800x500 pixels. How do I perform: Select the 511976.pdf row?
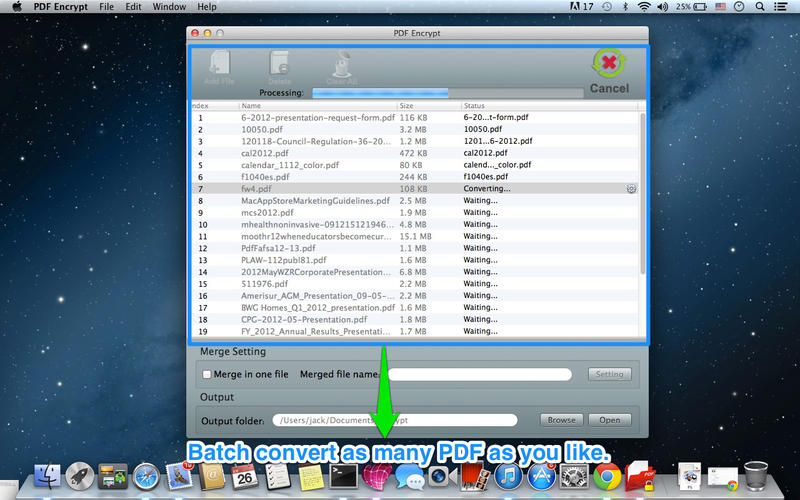pos(415,284)
